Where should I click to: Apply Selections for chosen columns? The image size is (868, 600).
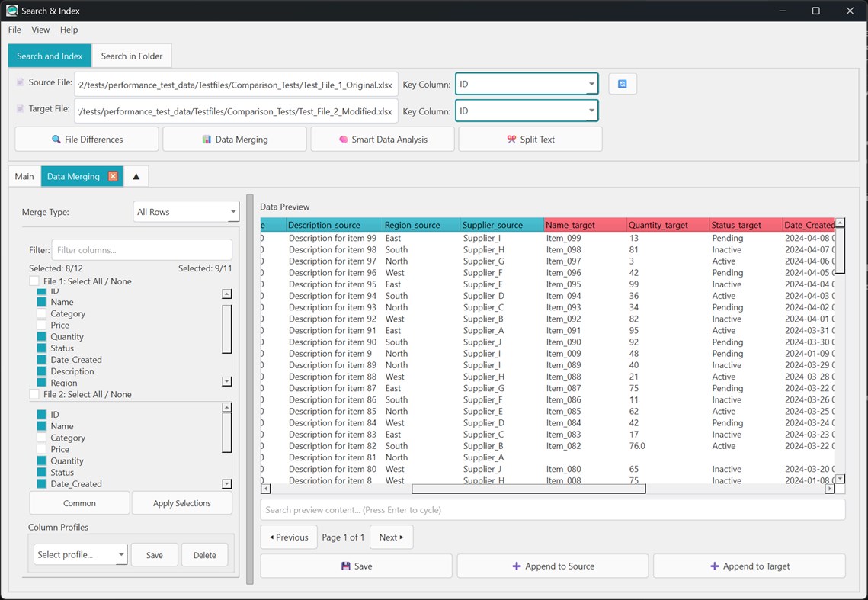click(x=181, y=502)
